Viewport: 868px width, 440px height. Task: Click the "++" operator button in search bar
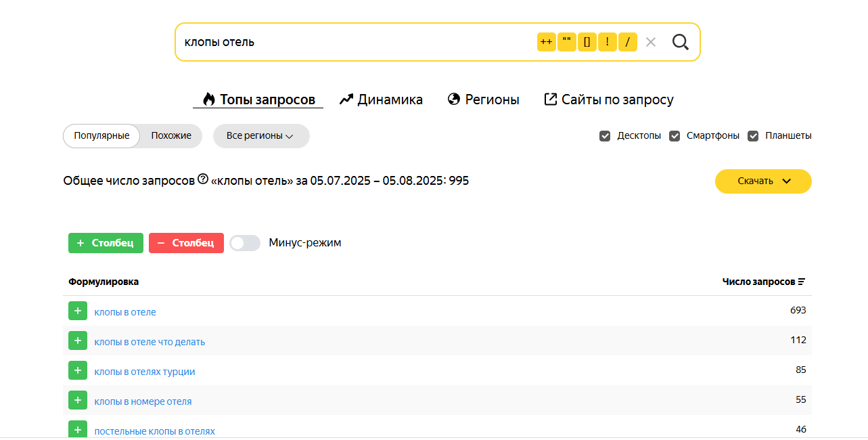[x=547, y=42]
